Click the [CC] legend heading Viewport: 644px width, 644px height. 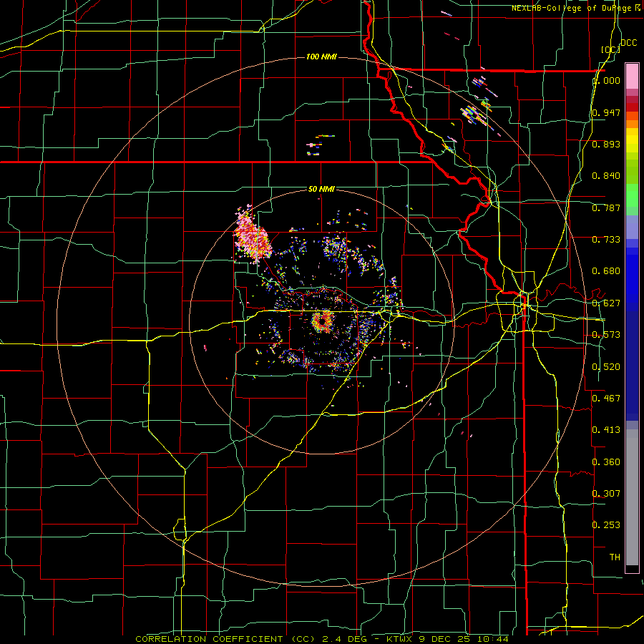pos(610,49)
